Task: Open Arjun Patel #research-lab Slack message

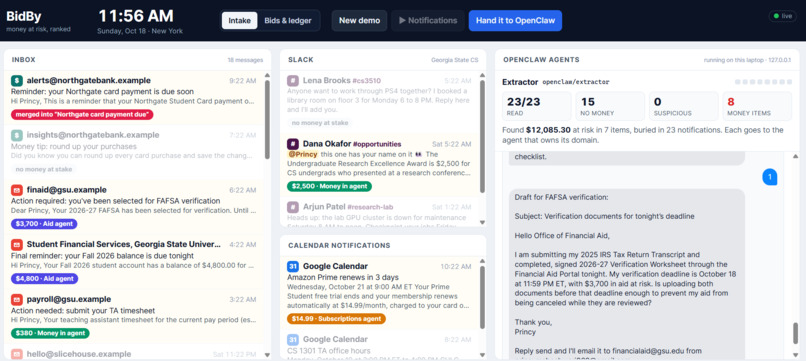Action: click(x=379, y=212)
